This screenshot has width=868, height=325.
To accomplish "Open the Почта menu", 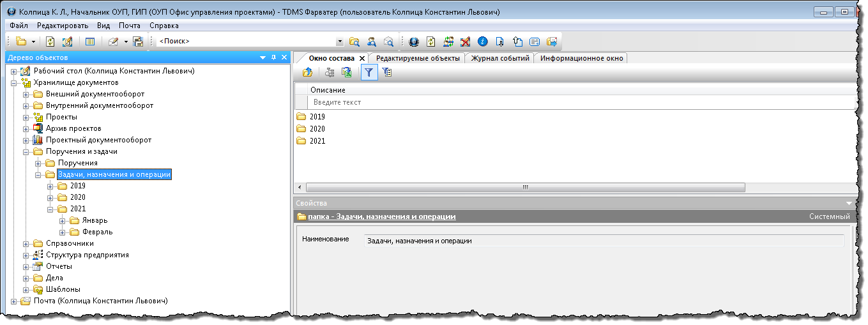I will tap(130, 26).
